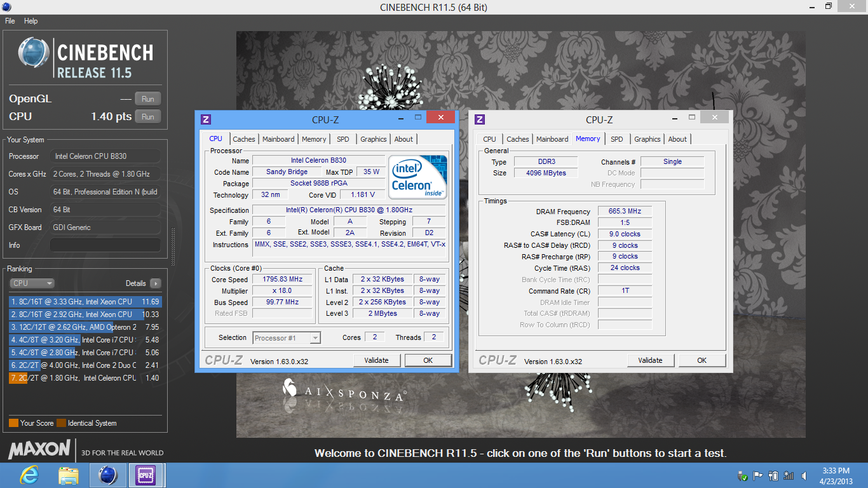Switch to Caches tab in left CPU-Z window
This screenshot has height=488, width=868.
click(244, 139)
